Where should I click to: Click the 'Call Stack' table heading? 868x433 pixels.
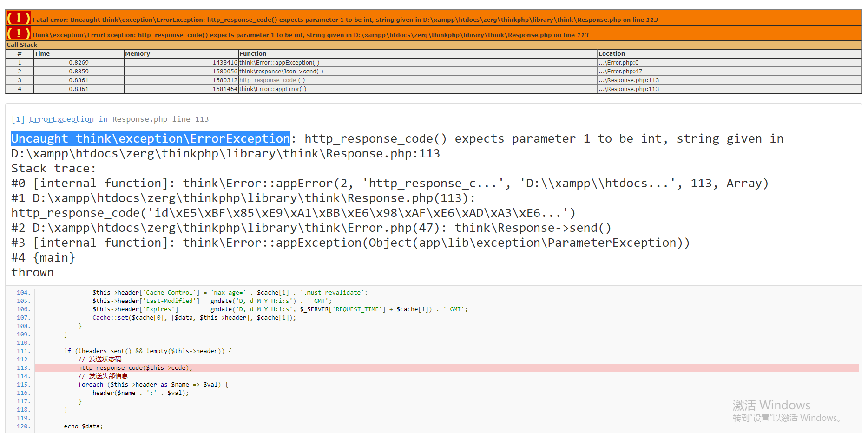22,45
